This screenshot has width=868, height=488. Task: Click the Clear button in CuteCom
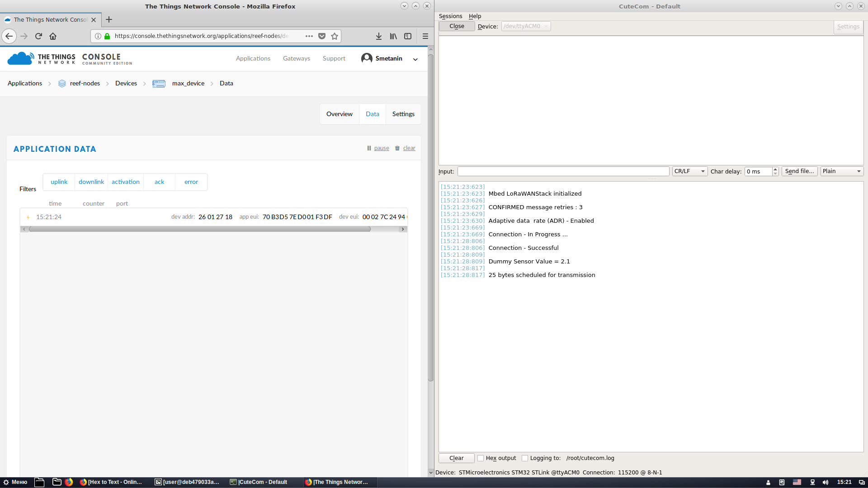pyautogui.click(x=457, y=458)
